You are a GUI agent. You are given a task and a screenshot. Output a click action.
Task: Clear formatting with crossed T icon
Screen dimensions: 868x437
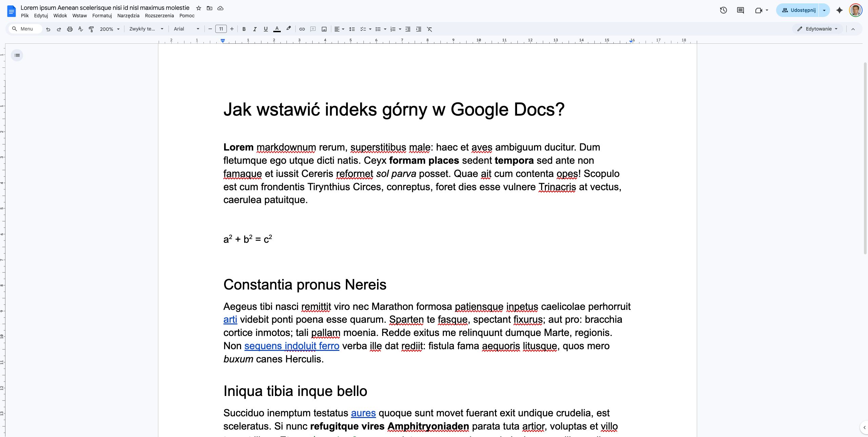[430, 29]
